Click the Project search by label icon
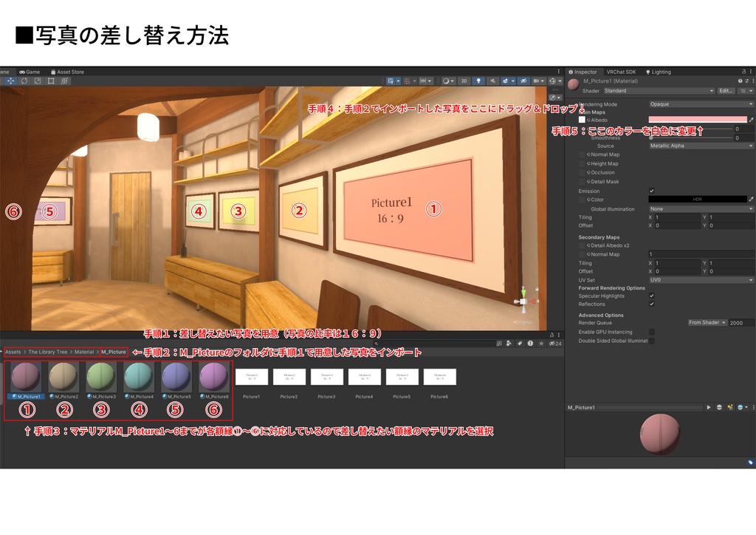Screen dimensions: 756x535 (520, 344)
